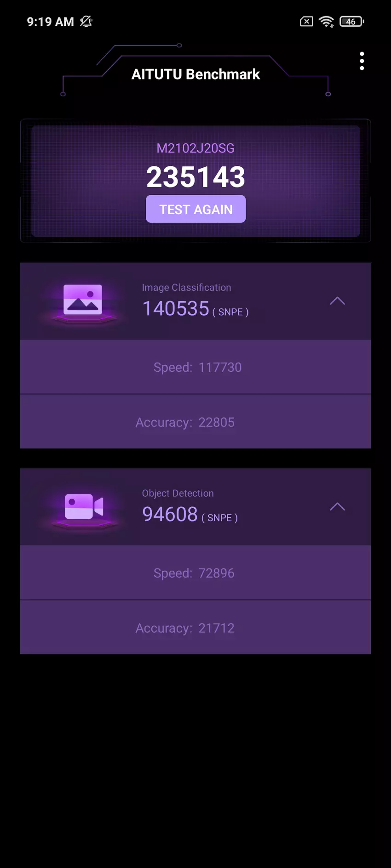The width and height of the screenshot is (391, 868).
Task: Tap the Wi-Fi status icon
Action: point(327,22)
